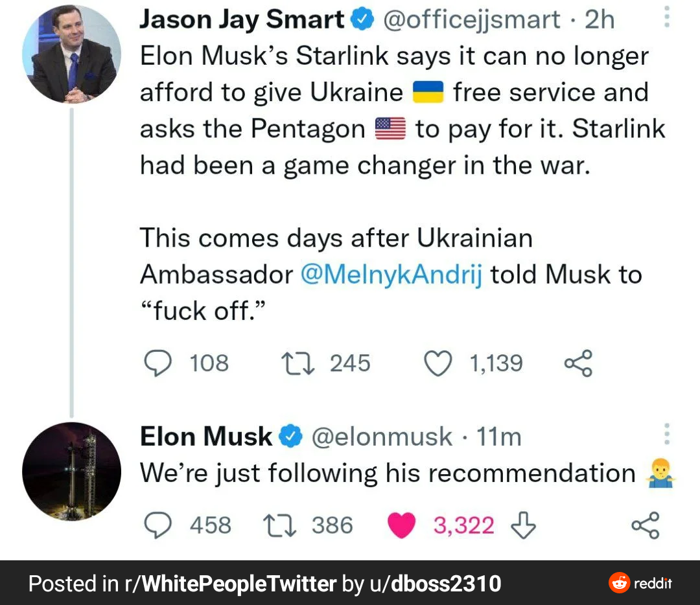This screenshot has width=700, height=605.
Task: Click the @elonmusk handle
Action: click(x=382, y=437)
